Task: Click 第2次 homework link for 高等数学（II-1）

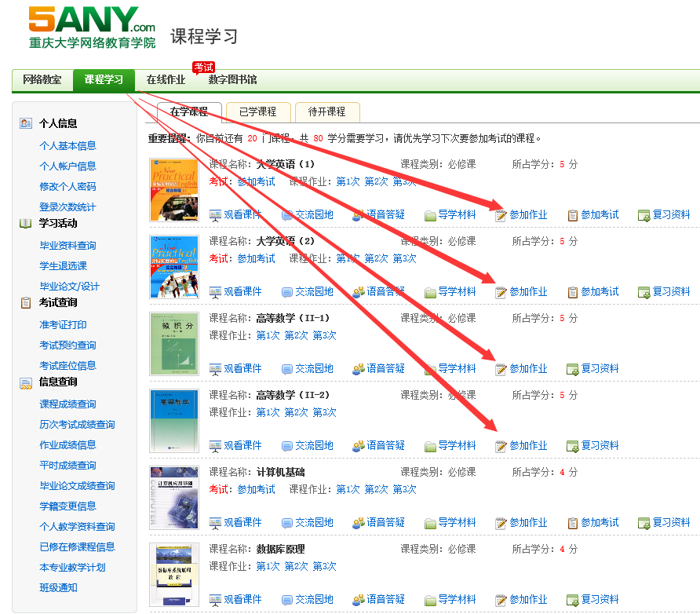Action: click(x=296, y=335)
